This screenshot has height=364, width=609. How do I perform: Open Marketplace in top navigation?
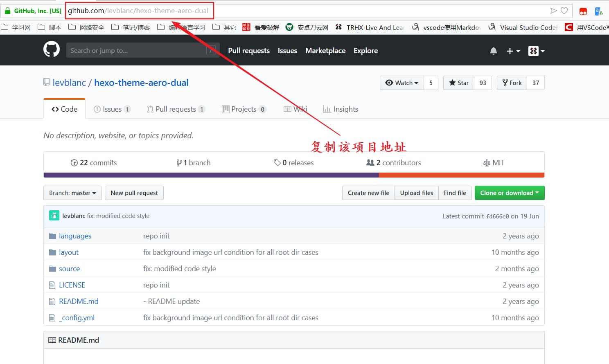pyautogui.click(x=325, y=51)
